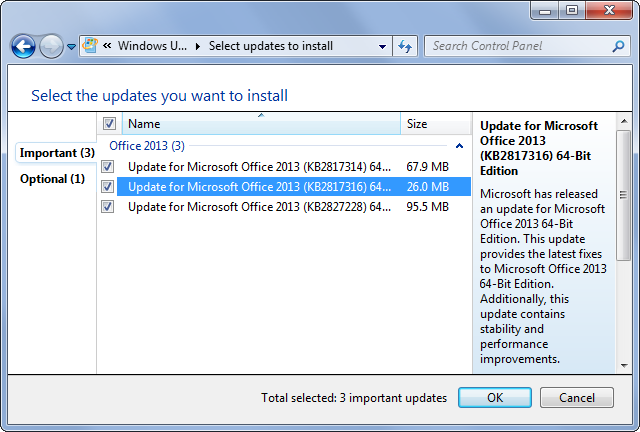Viewport: 640px width, 432px height.
Task: Open the recent pages dropdown arrow
Action: [72, 47]
